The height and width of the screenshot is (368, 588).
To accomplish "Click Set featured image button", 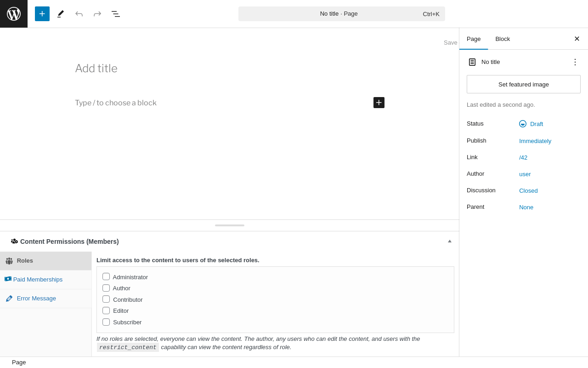I will tap(524, 84).
